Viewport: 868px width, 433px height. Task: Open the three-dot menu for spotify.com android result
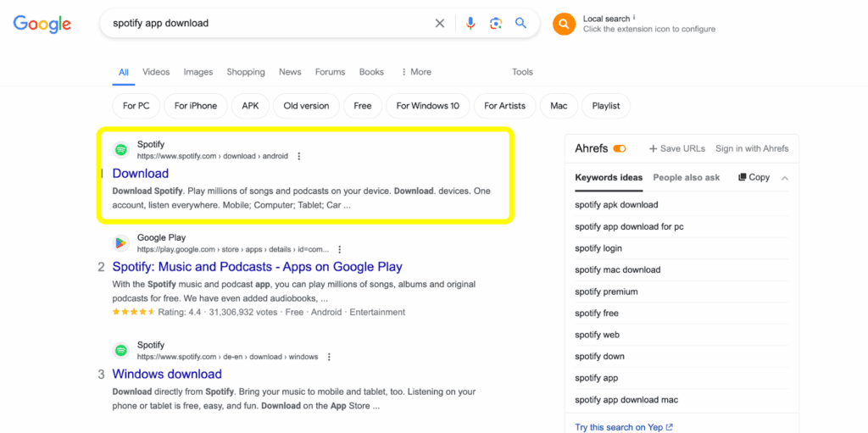tap(299, 156)
